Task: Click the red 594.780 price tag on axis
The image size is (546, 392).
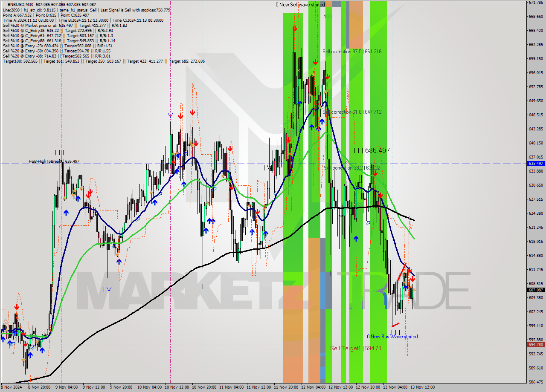Action: [536, 345]
